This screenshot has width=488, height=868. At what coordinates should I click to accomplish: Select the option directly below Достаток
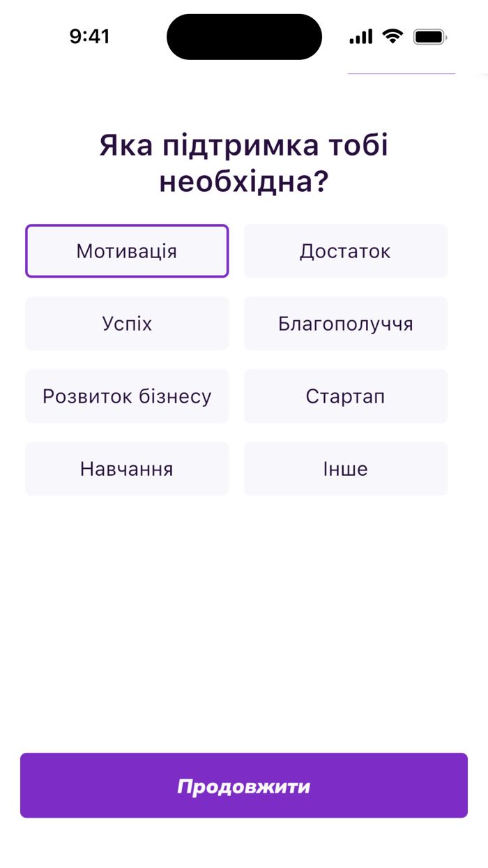[346, 323]
